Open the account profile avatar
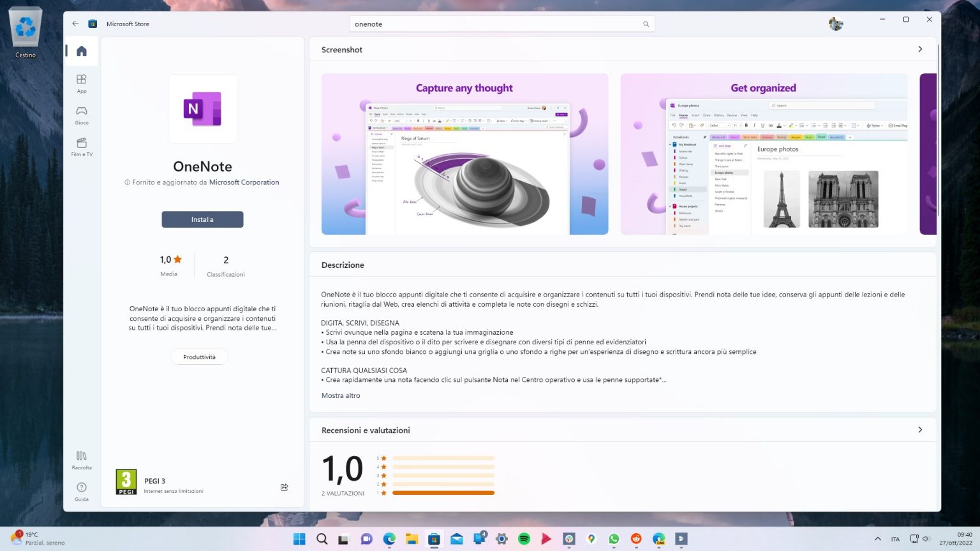Image resolution: width=980 pixels, height=551 pixels. point(836,24)
